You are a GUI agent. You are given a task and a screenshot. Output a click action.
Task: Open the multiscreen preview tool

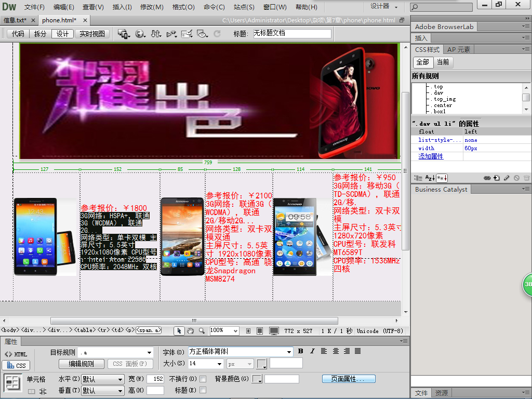coord(124,34)
